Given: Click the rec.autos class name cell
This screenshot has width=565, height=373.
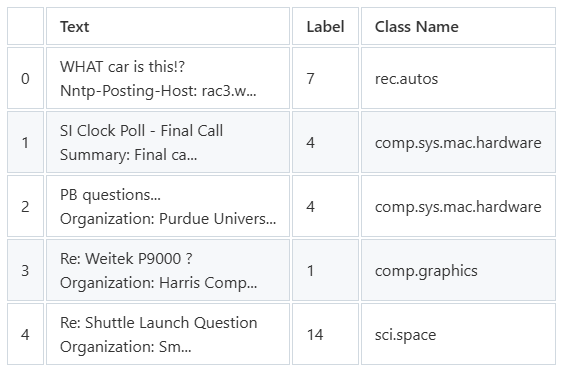Looking at the screenshot, I should tap(458, 78).
